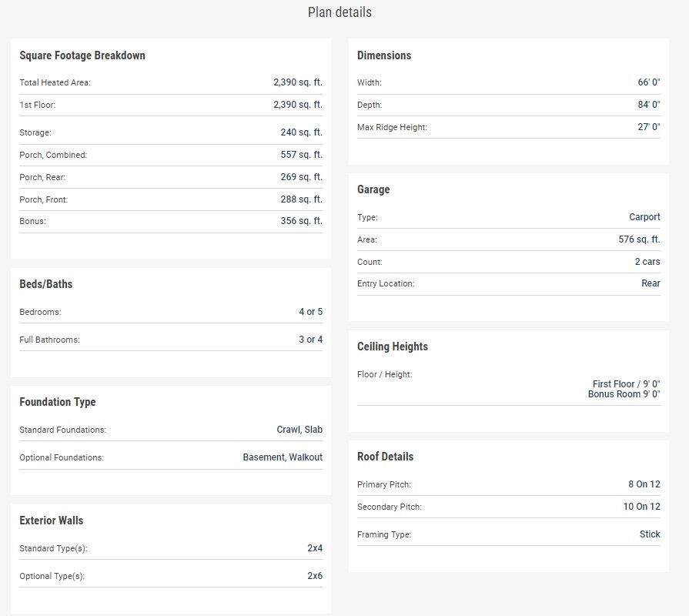This screenshot has height=616, width=689.
Task: Click the Plan details heading
Action: [339, 12]
